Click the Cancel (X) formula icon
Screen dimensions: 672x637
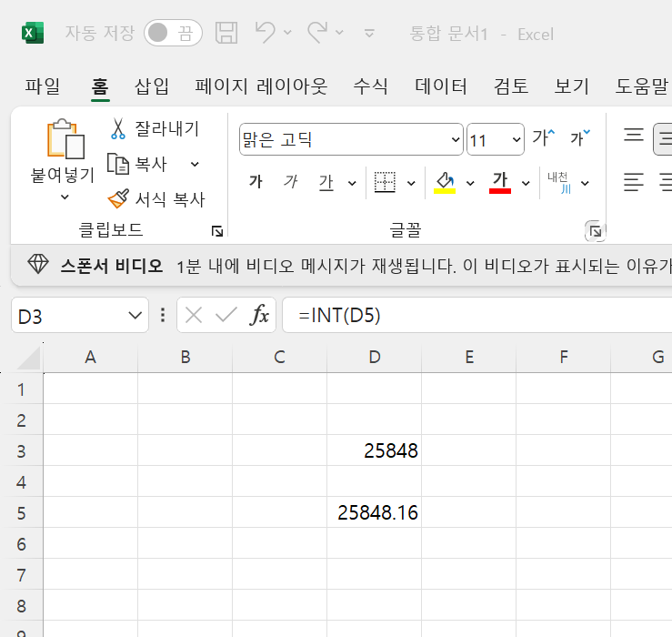coord(194,316)
